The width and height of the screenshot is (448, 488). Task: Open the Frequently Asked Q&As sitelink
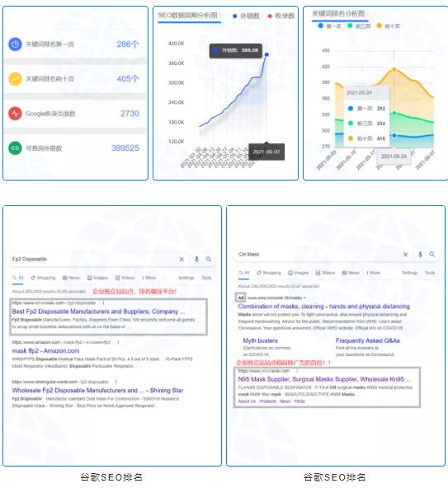point(368,340)
